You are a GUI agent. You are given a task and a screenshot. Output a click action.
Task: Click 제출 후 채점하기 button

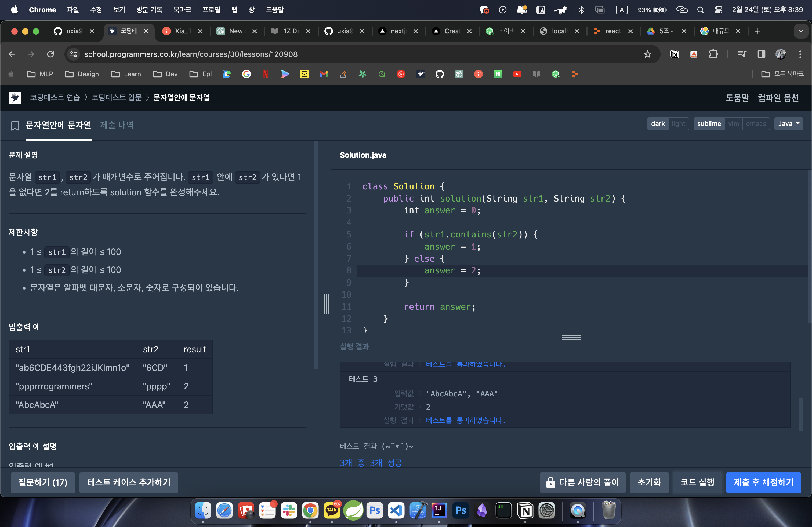pyautogui.click(x=763, y=482)
